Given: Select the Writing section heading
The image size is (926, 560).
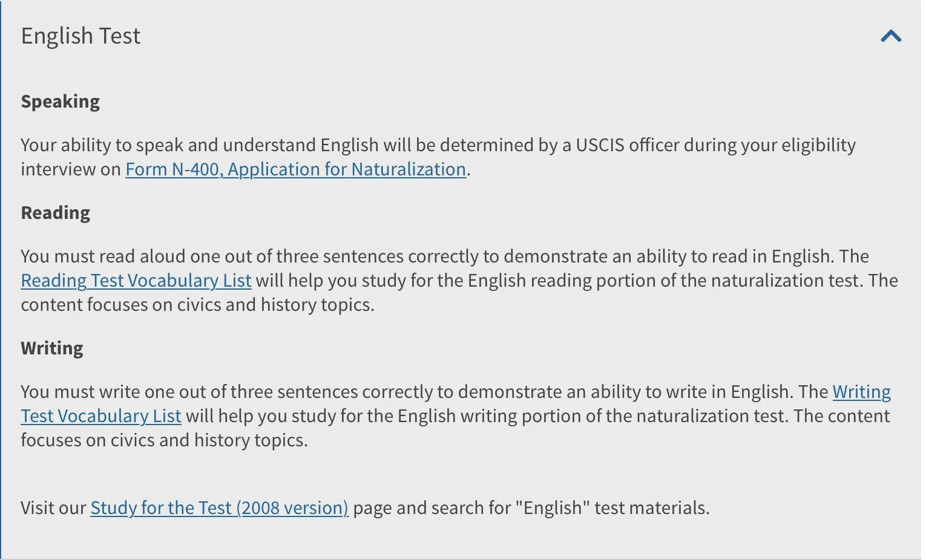Looking at the screenshot, I should click(52, 348).
